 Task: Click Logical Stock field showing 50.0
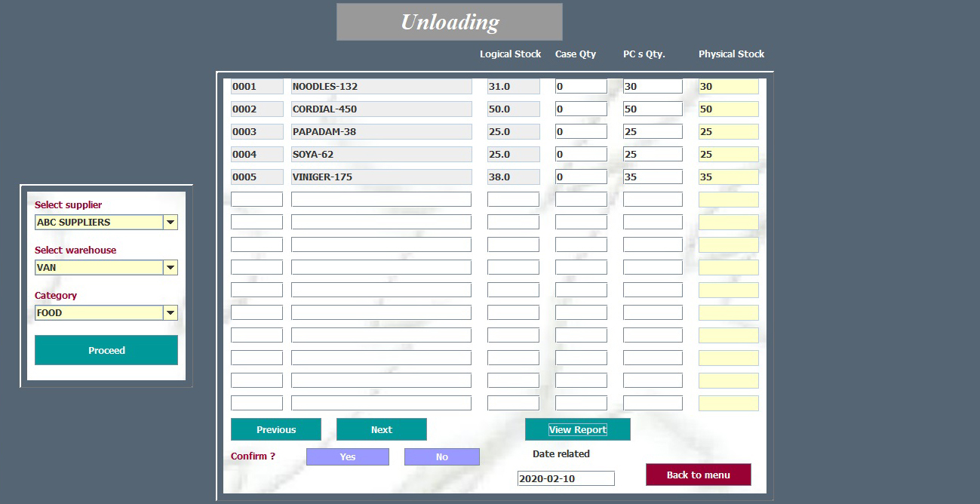pyautogui.click(x=513, y=109)
